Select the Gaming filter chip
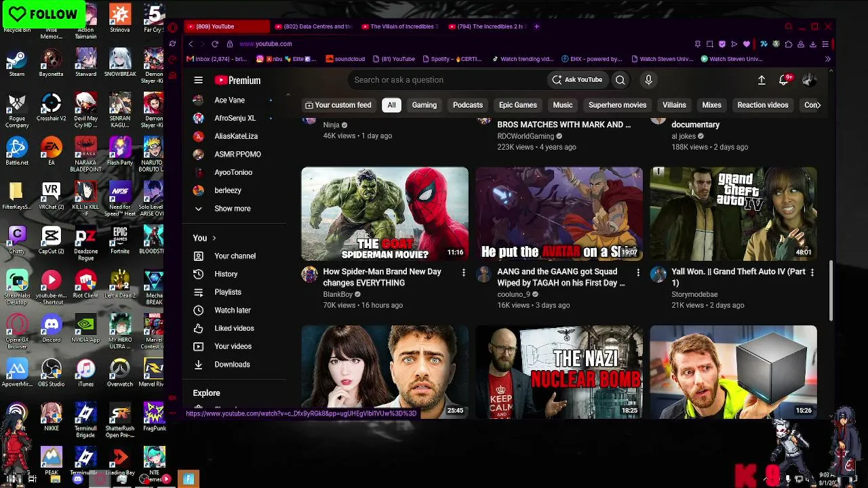Viewport: 868px width, 488px height. (425, 105)
